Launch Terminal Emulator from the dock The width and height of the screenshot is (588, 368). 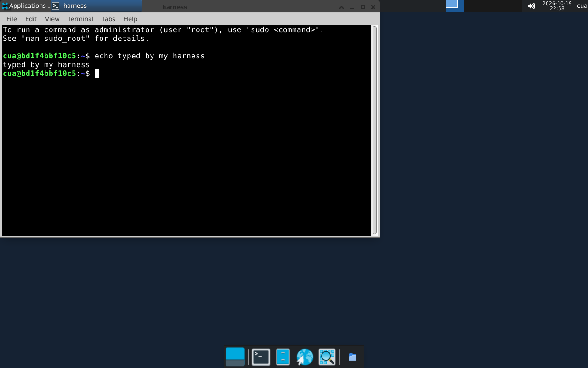point(261,357)
